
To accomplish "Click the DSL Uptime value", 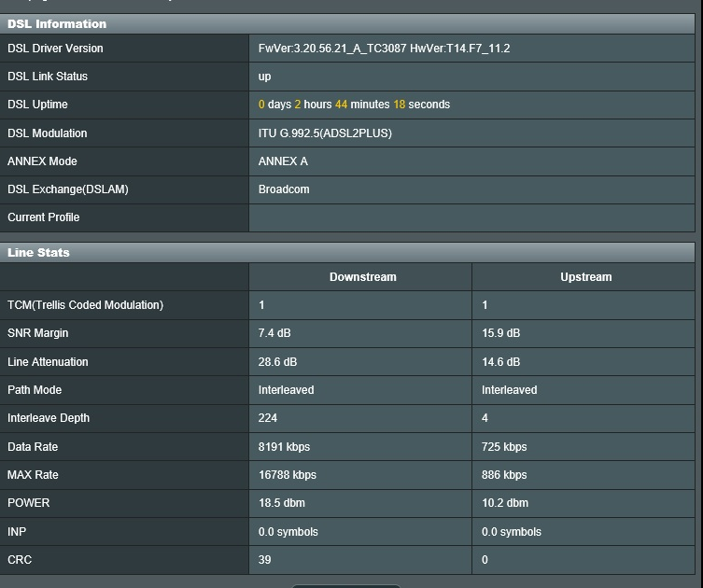I will coord(354,105).
